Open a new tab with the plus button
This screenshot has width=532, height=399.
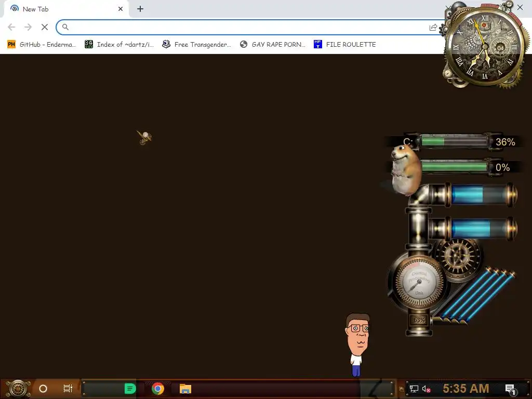140,9
